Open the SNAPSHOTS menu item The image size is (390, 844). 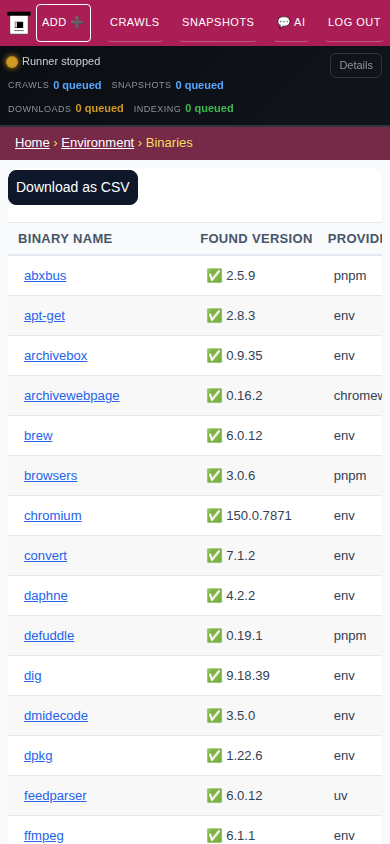point(218,23)
